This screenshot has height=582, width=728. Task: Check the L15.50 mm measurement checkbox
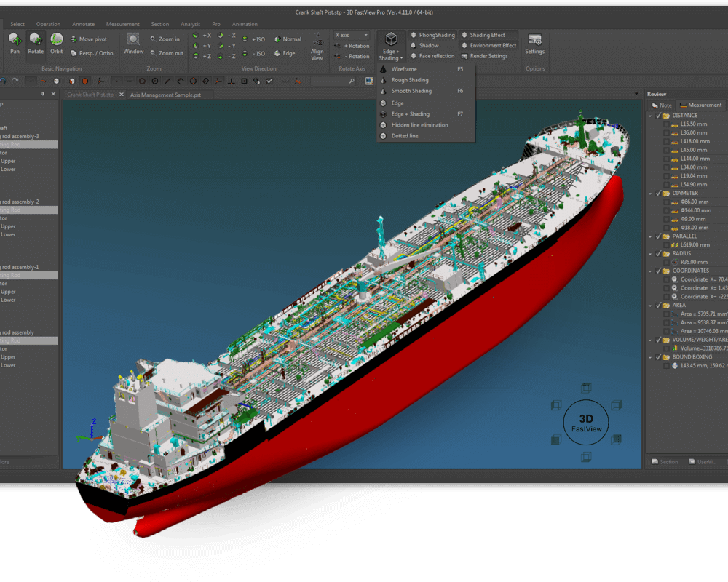pyautogui.click(x=667, y=124)
